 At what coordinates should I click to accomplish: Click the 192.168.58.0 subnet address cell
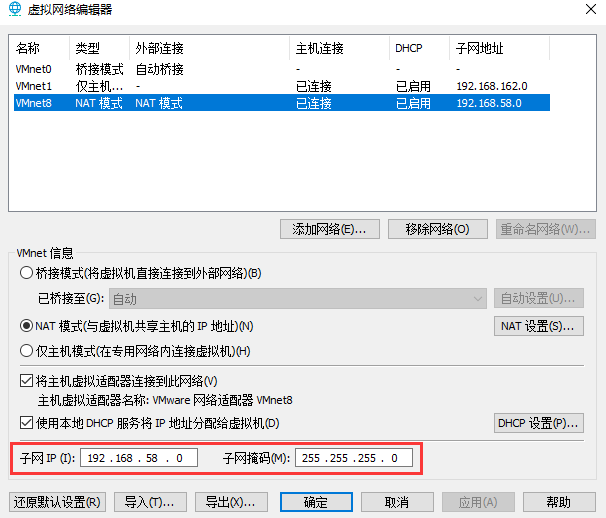click(x=489, y=103)
